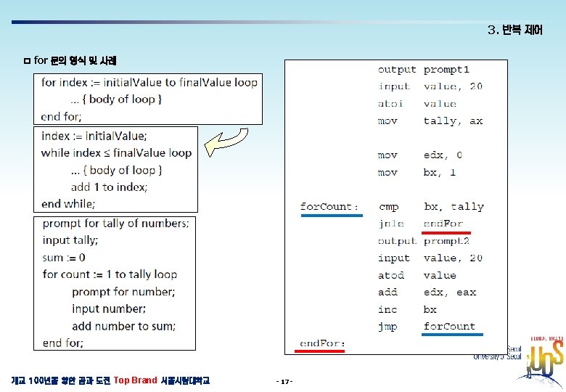This screenshot has height=392, width=566.
Task: Click the red-underlined 'endFor:' label
Action: (x=322, y=343)
